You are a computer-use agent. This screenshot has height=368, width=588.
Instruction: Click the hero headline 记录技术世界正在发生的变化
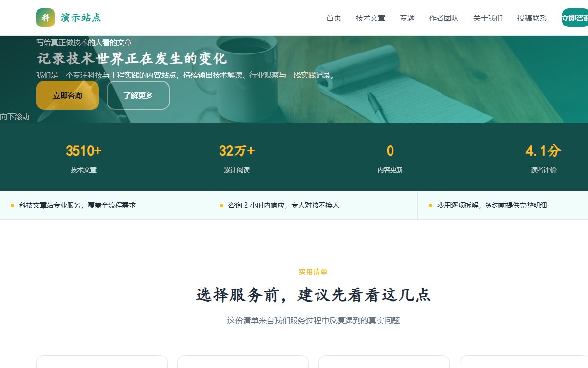(132, 59)
